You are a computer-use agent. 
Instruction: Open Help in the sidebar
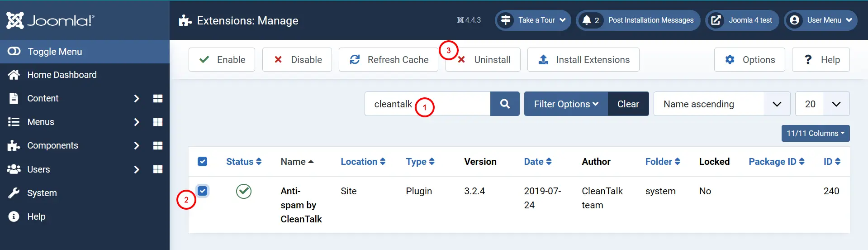pos(36,216)
